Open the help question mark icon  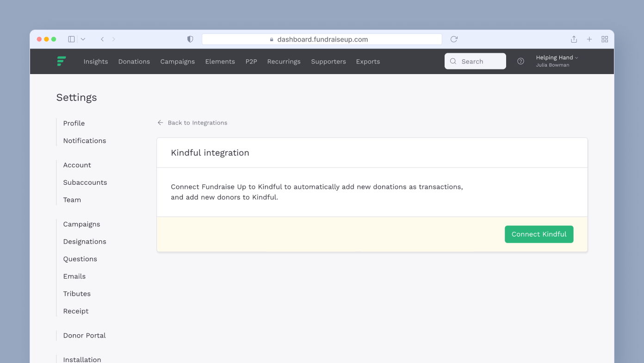(520, 61)
